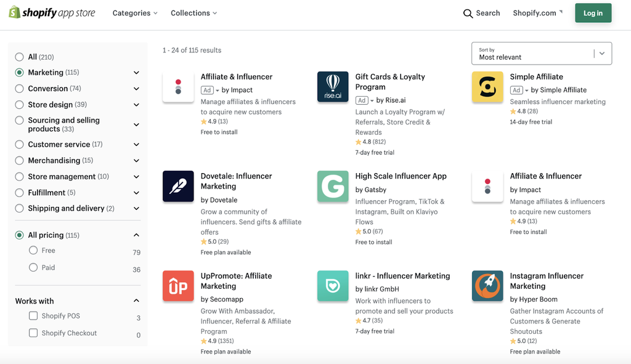Click the search magnifier icon
The image size is (631, 364).
point(468,14)
